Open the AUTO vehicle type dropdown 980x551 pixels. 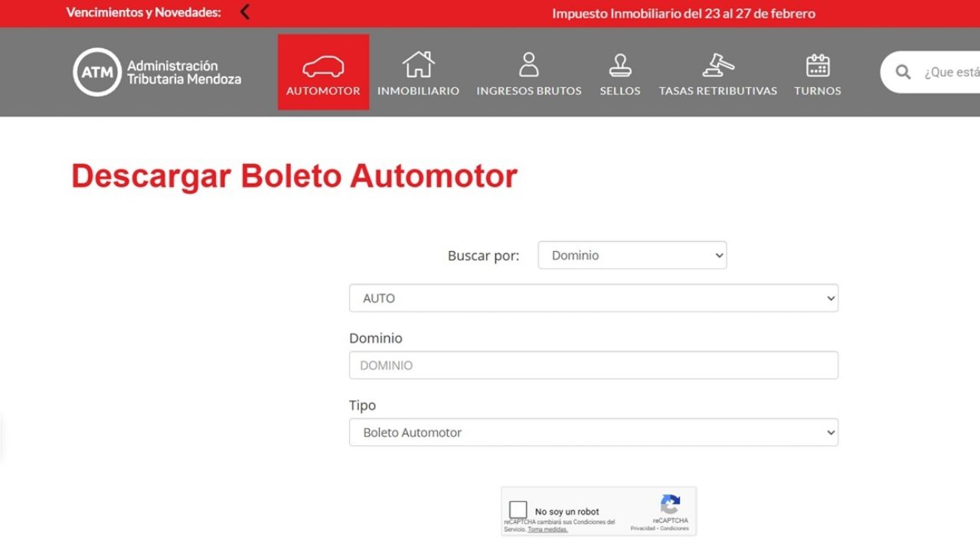coord(593,298)
